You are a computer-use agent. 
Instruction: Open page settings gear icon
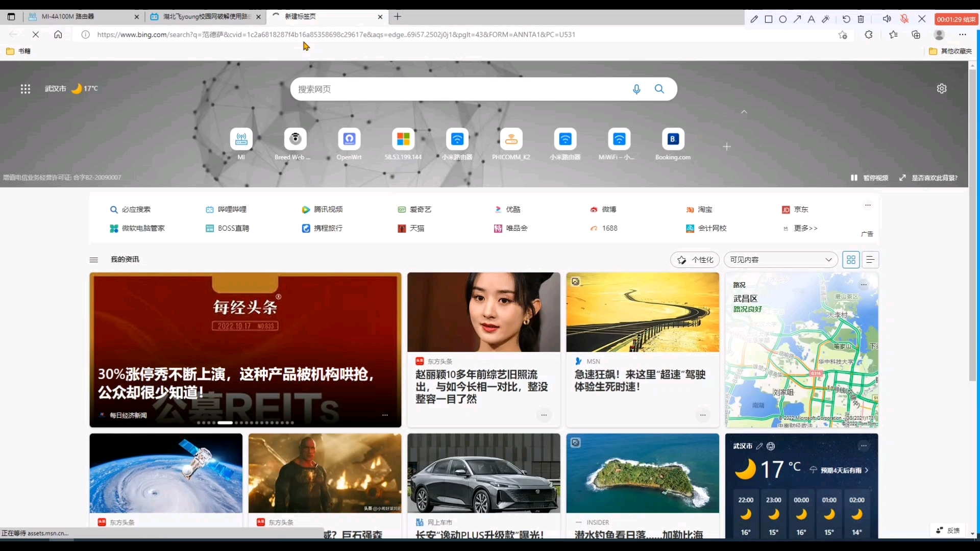pyautogui.click(x=942, y=88)
